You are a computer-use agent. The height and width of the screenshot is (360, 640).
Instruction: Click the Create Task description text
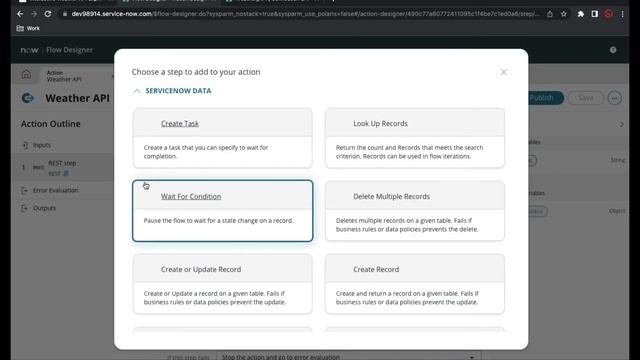pyautogui.click(x=206, y=152)
